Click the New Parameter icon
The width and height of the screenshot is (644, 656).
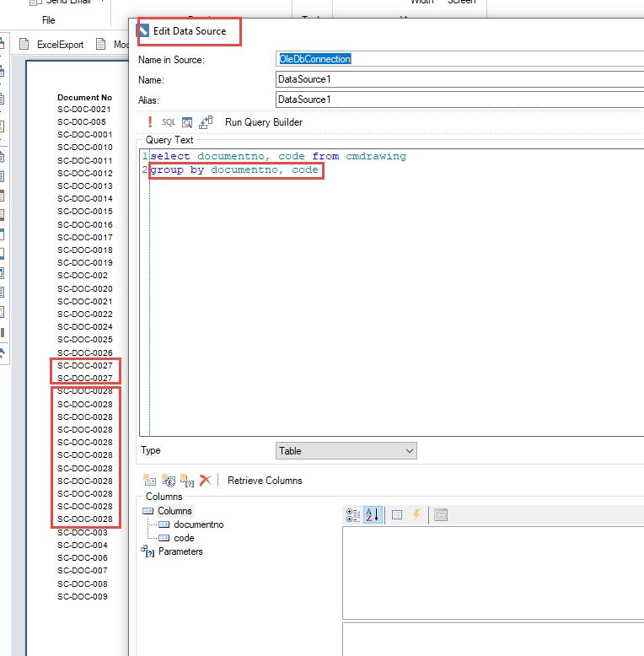click(x=187, y=481)
